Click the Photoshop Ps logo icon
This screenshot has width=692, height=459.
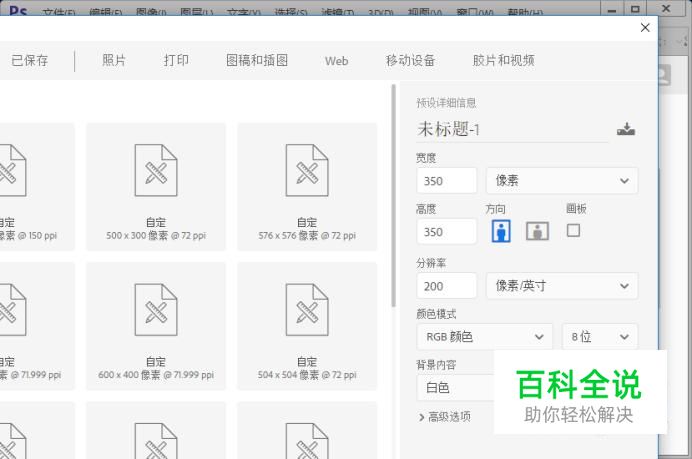(x=18, y=10)
